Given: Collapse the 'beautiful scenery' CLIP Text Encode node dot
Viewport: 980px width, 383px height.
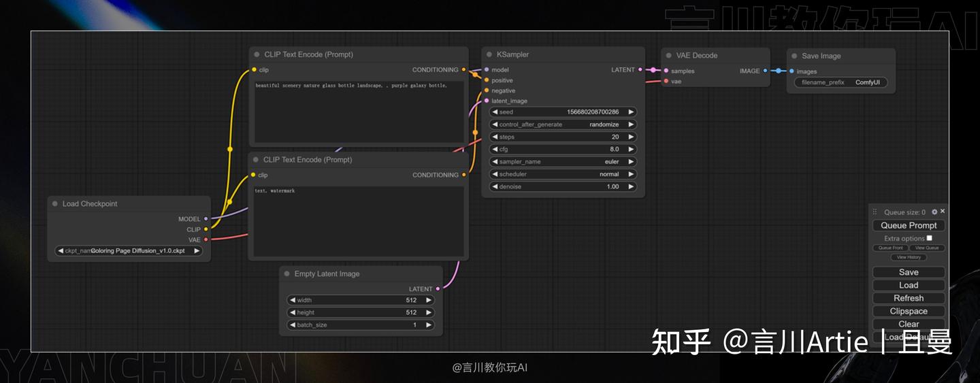Looking at the screenshot, I should (x=257, y=54).
